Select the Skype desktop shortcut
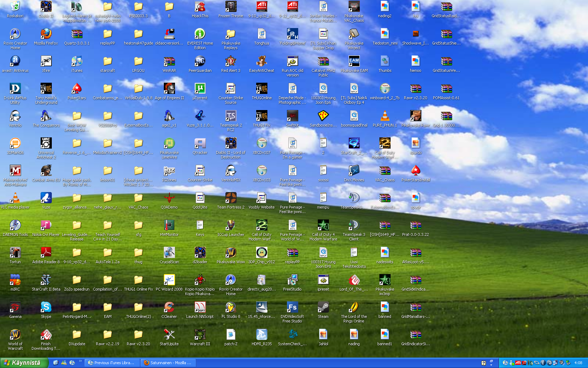The height and width of the screenshot is (368, 588). pyautogui.click(x=46, y=307)
